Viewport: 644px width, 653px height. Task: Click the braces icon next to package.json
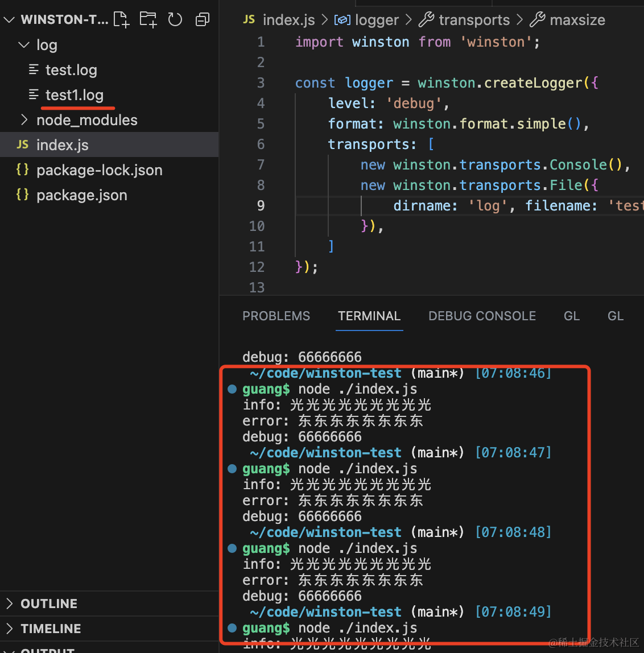pos(23,195)
